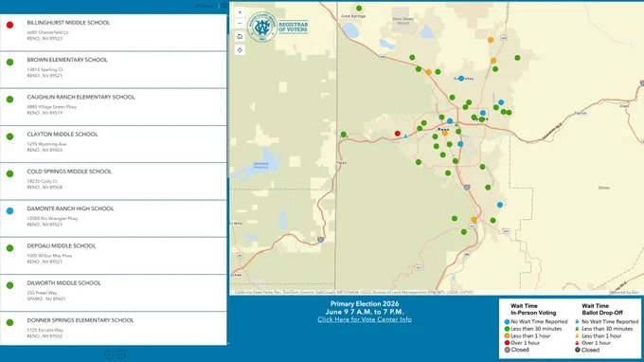Click the green status dot for Dilworth Middle School

click(x=9, y=285)
